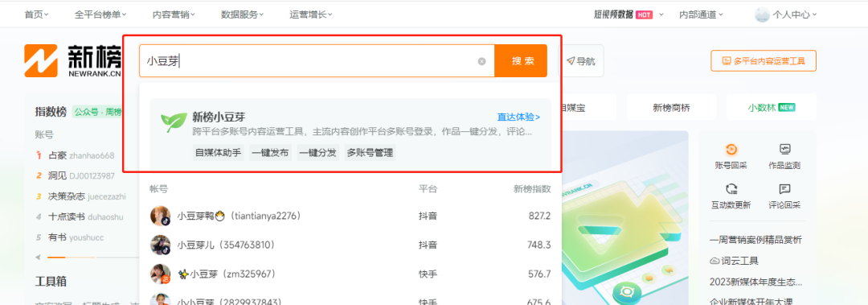The image size is (868, 305).
Task: Select the 一键分发 tag
Action: pyautogui.click(x=317, y=153)
